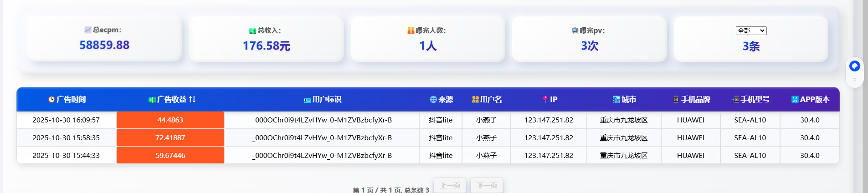868x193 pixels.
Task: Select the row dated 2025-10-30 15:44:33
Action: pyautogui.click(x=66, y=156)
